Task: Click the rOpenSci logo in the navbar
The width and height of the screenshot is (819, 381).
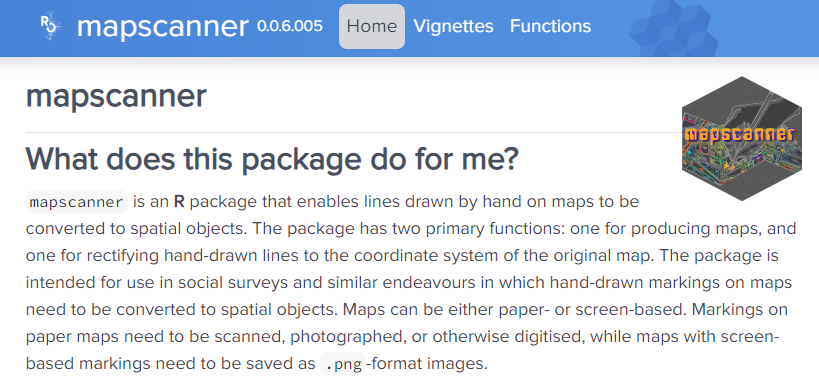Action: click(50, 26)
